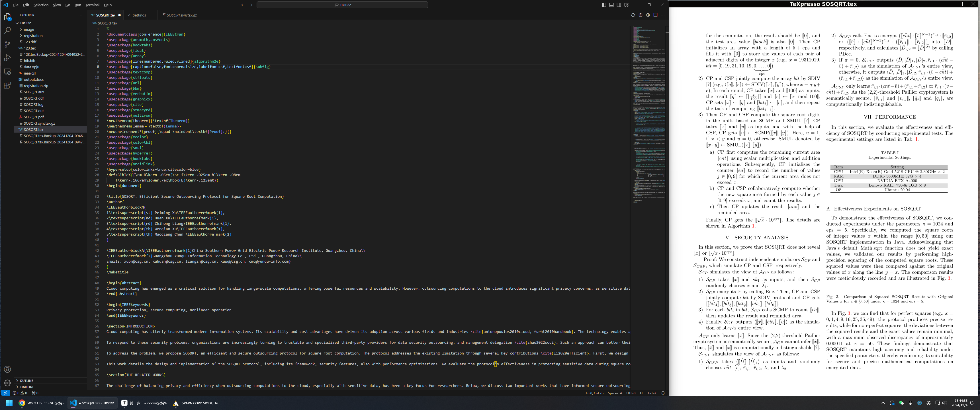Image resolution: width=980 pixels, height=410 pixels.
Task: Click the remote window indicator in status bar
Action: pyautogui.click(x=5, y=393)
